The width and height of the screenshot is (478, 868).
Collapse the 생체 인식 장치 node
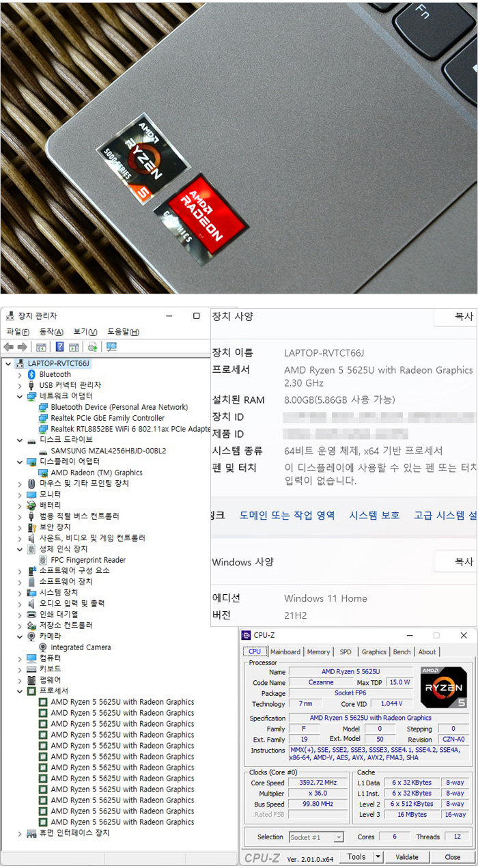point(20,549)
